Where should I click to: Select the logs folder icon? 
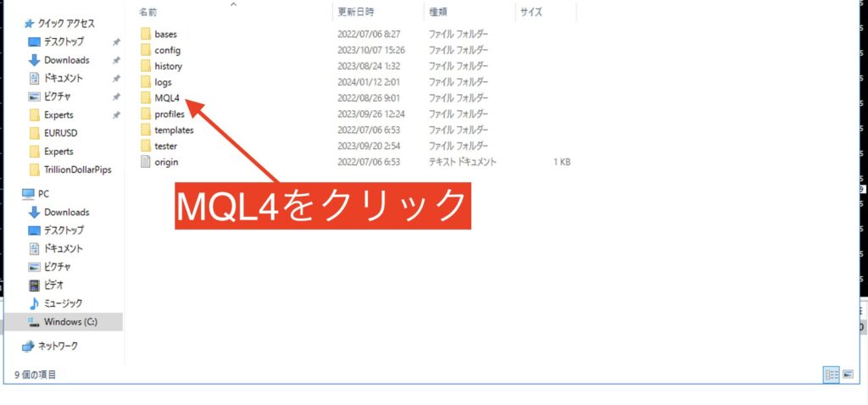(x=146, y=82)
